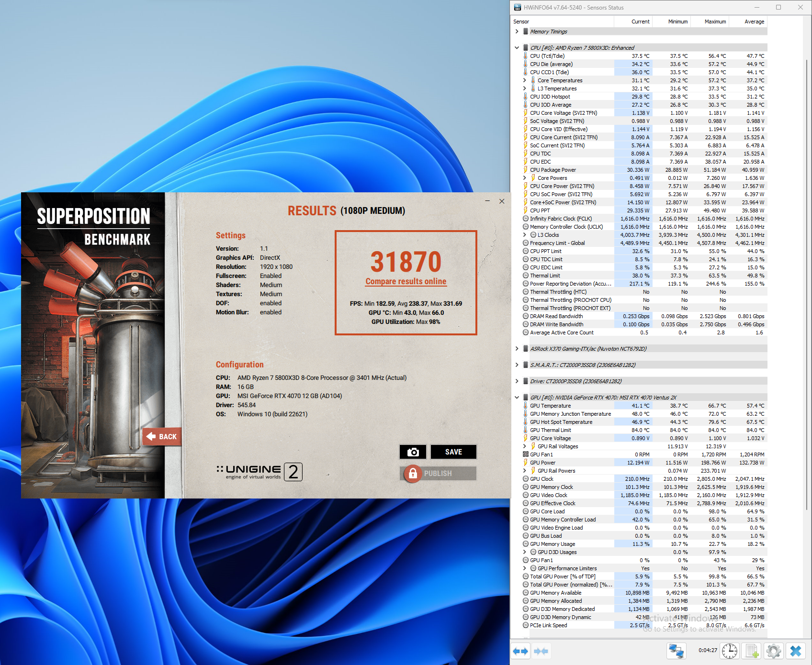The image size is (812, 665).
Task: Click circle icon beside Thermal Limit
Action: click(526, 276)
